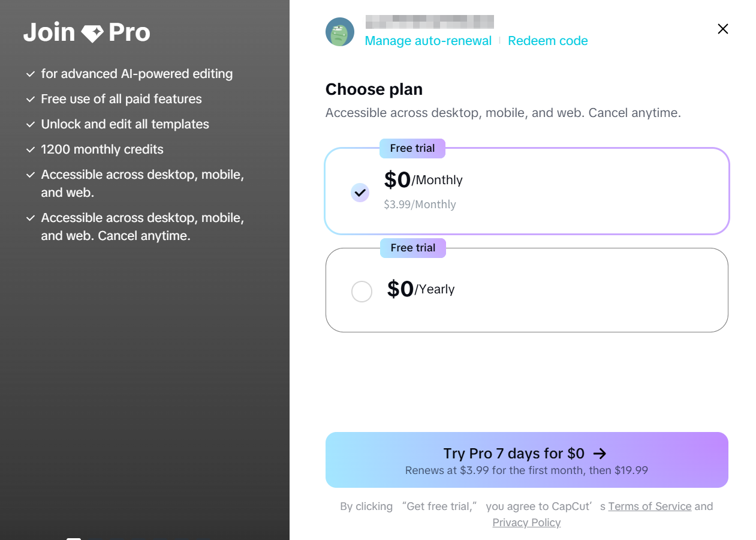The height and width of the screenshot is (540, 756).
Task: Close the Choose plan dialog
Action: click(722, 29)
